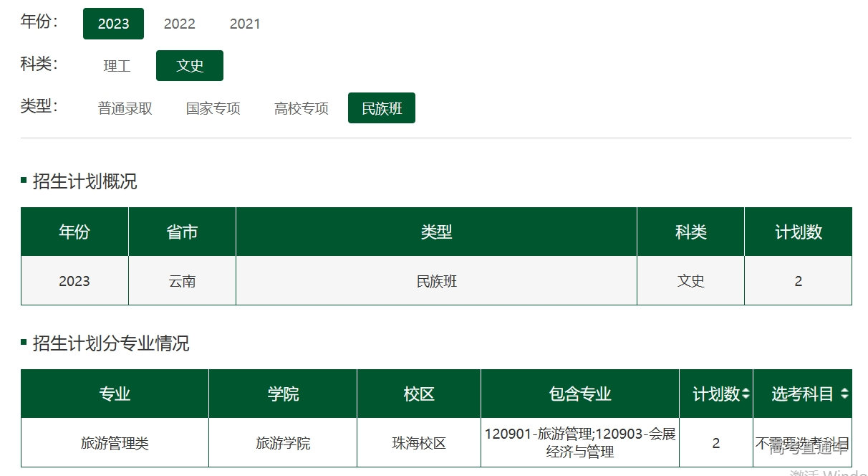Switch year filter to 2022
This screenshot has height=476, width=868.
coord(179,24)
